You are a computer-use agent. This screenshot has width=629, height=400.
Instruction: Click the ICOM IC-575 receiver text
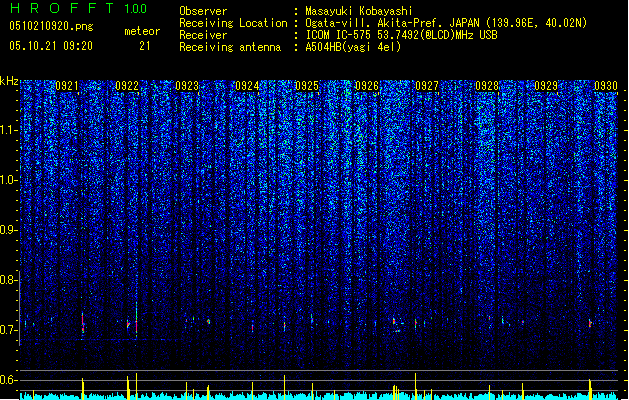[401, 35]
